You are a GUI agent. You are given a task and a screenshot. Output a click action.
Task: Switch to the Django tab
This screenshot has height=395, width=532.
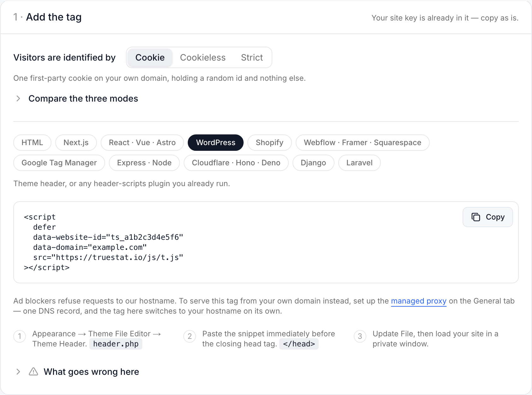click(313, 163)
